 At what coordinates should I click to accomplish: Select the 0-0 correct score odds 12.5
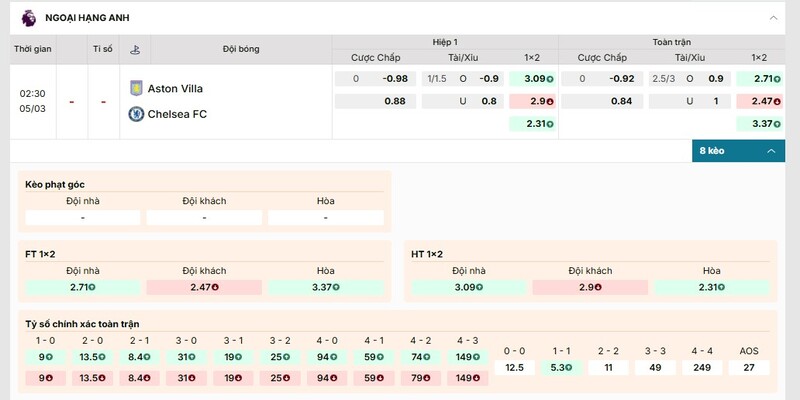click(515, 368)
